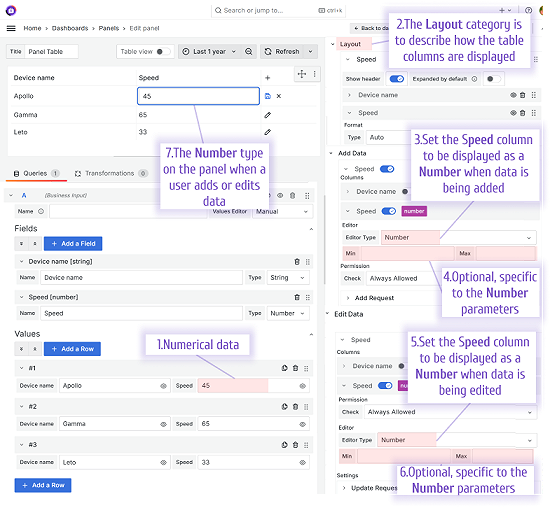The height and width of the screenshot is (508, 550).
Task: Click the bottom Add a Row button
Action: [x=43, y=486]
